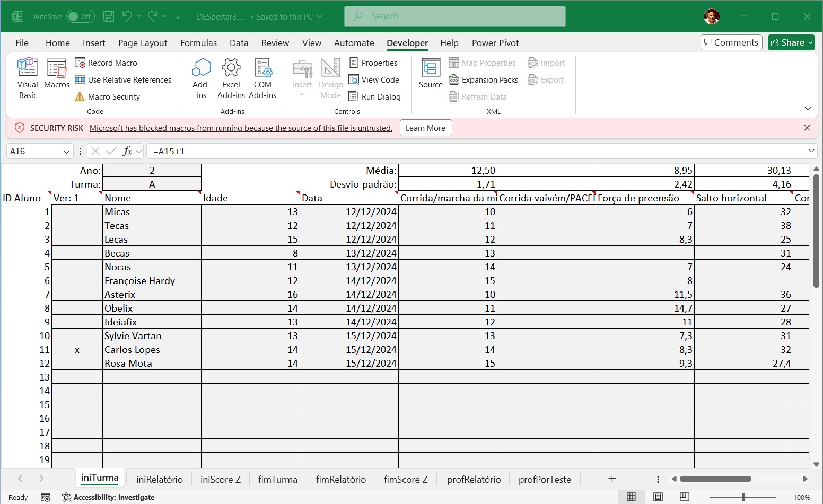Open the XML Source pane
This screenshot has width=823, height=504.
coord(431,73)
